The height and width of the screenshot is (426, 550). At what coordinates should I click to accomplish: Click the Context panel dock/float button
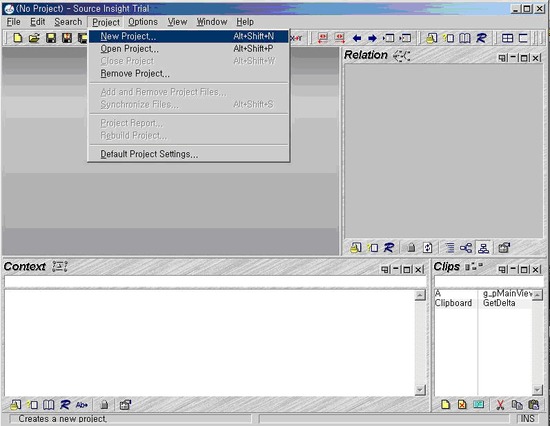[385, 269]
